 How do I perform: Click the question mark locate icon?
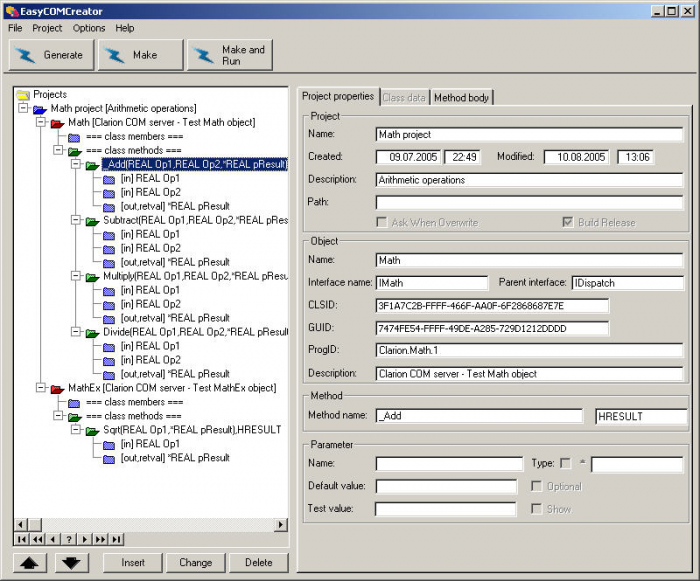click(69, 539)
